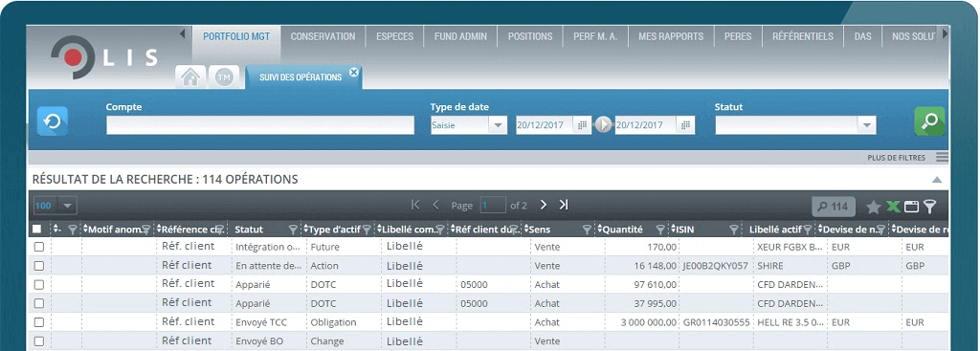Tick the select-all header checkbox
980x351 pixels.
tap(37, 230)
